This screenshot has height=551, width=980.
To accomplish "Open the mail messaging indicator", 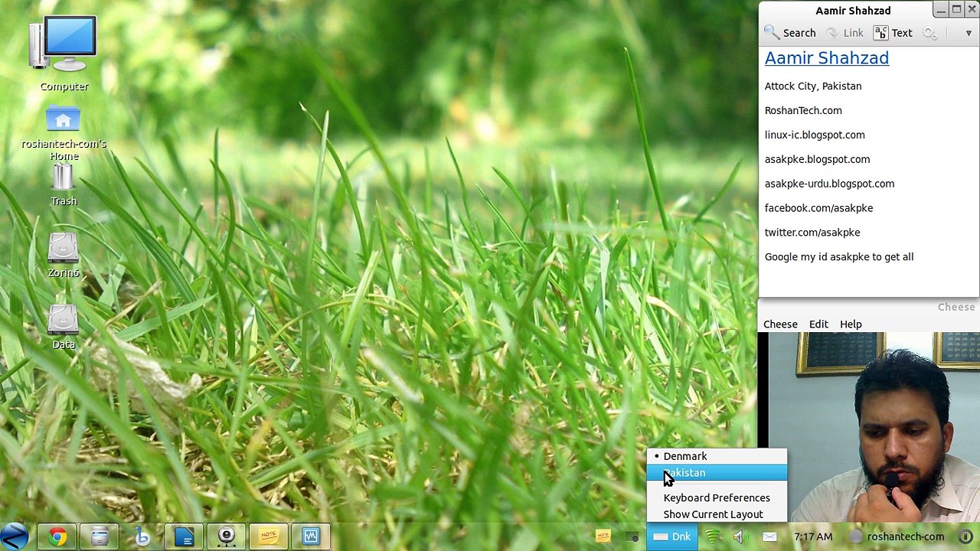I will (770, 536).
